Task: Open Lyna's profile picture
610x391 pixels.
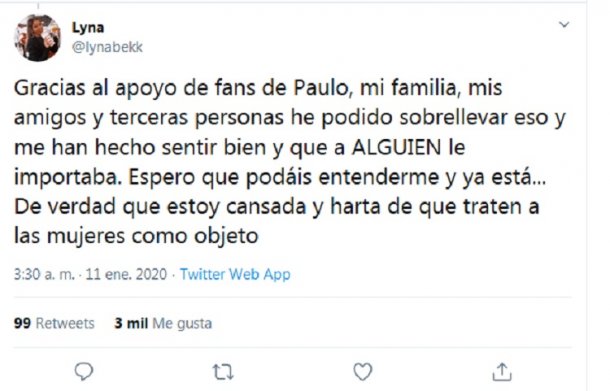Action: [37, 38]
